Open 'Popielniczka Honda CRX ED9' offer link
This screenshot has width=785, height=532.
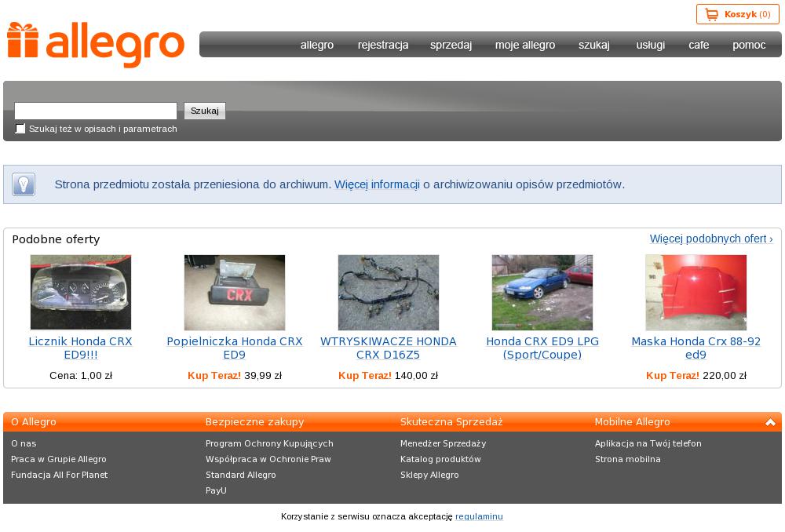234,348
